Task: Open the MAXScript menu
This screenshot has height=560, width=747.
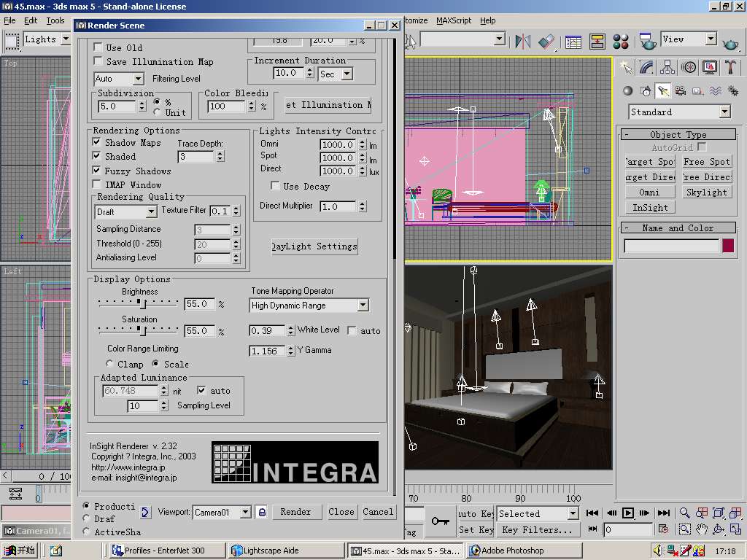Action: tap(454, 20)
